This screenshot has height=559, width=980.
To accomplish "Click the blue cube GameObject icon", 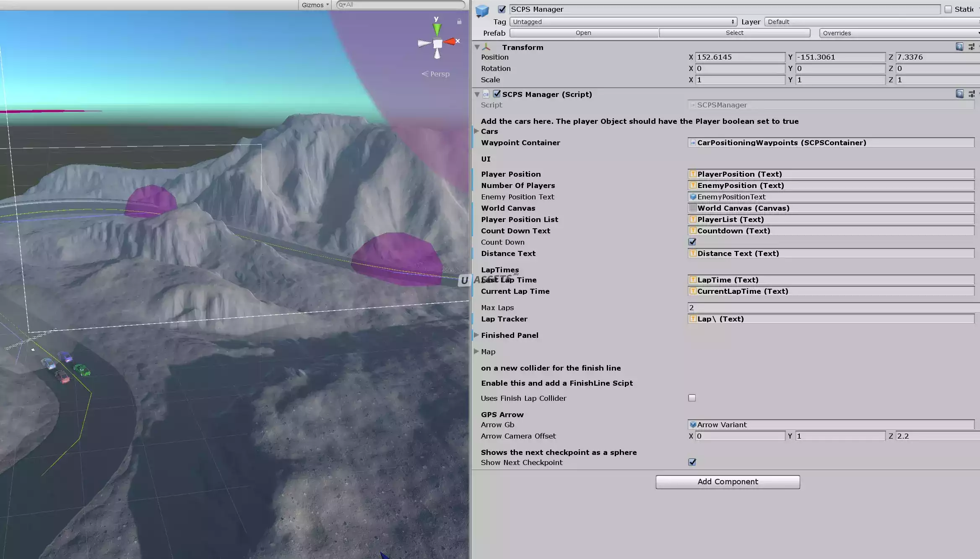I will [482, 11].
